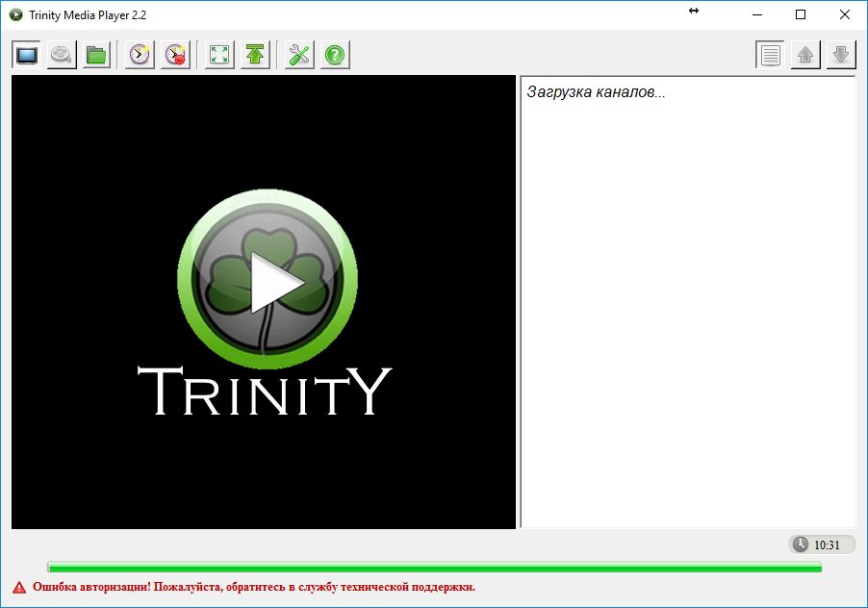868x608 pixels.
Task: Click the red authorization error message text
Action: [x=254, y=587]
